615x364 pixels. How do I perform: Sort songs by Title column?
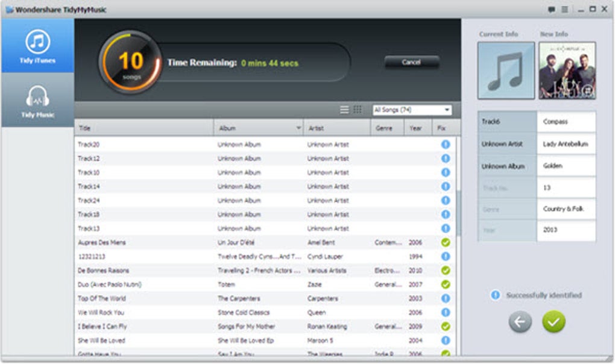[144, 128]
